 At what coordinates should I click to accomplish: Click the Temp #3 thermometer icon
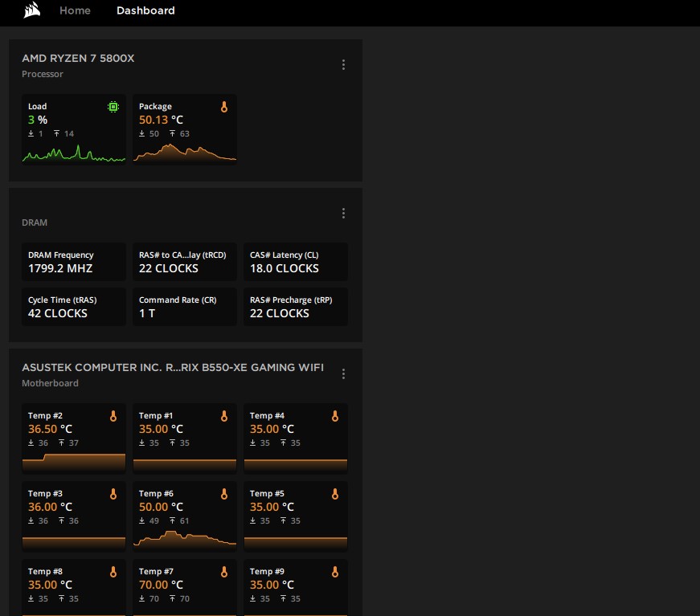[113, 494]
